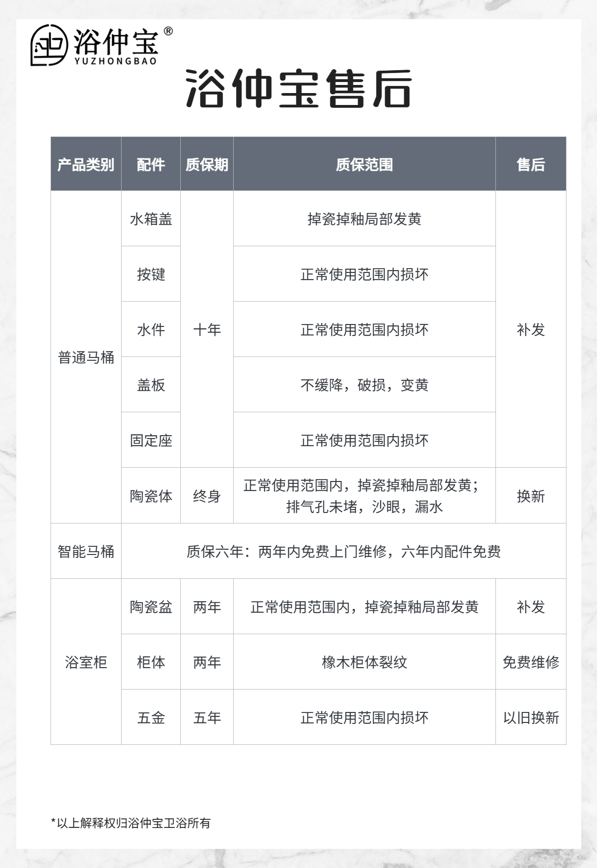This screenshot has height=868, width=597.
Task: Select the 五金 part cell
Action: (151, 717)
